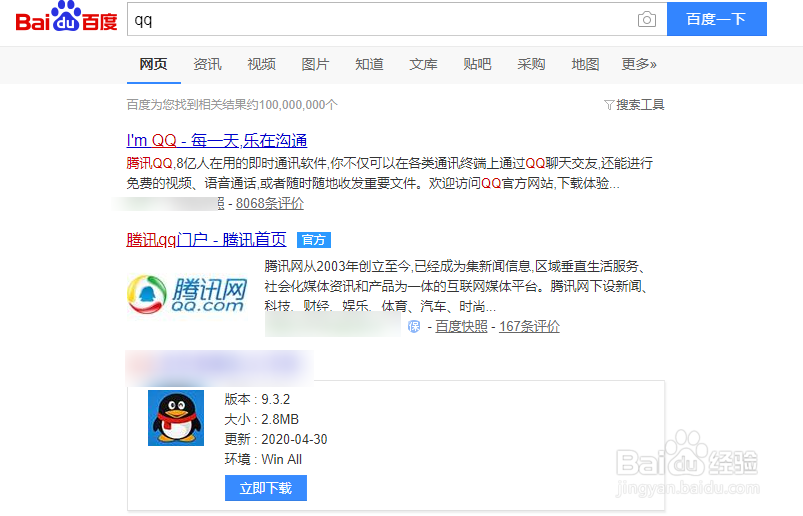This screenshot has width=803, height=516.
Task: Click the result count text 百度为您找到相关结果约100,000,000个
Action: pos(232,105)
